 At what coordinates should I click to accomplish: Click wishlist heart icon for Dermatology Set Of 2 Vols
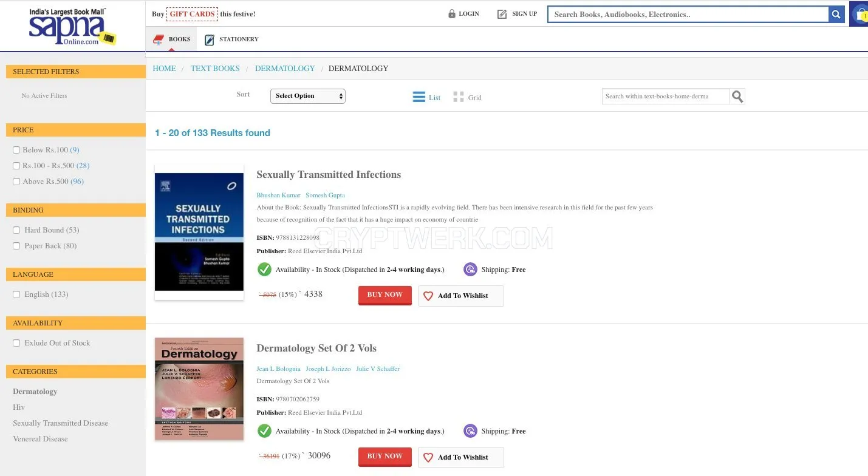coord(428,458)
